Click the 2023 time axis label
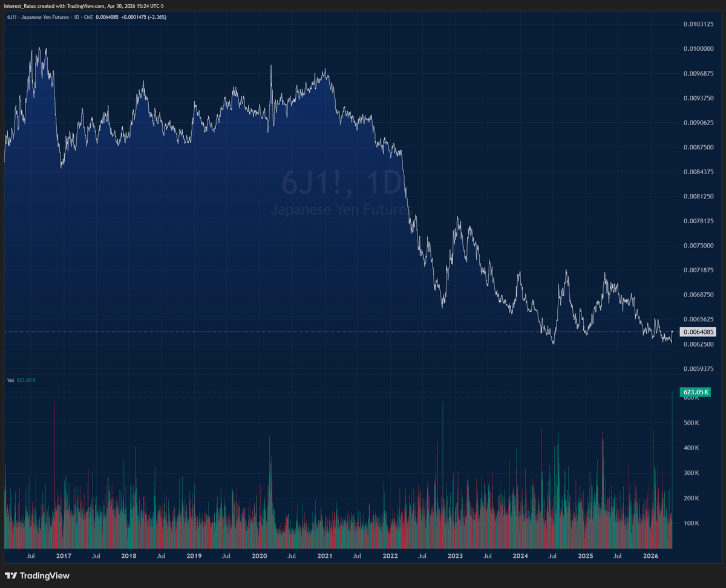The width and height of the screenshot is (726, 588). click(x=455, y=556)
